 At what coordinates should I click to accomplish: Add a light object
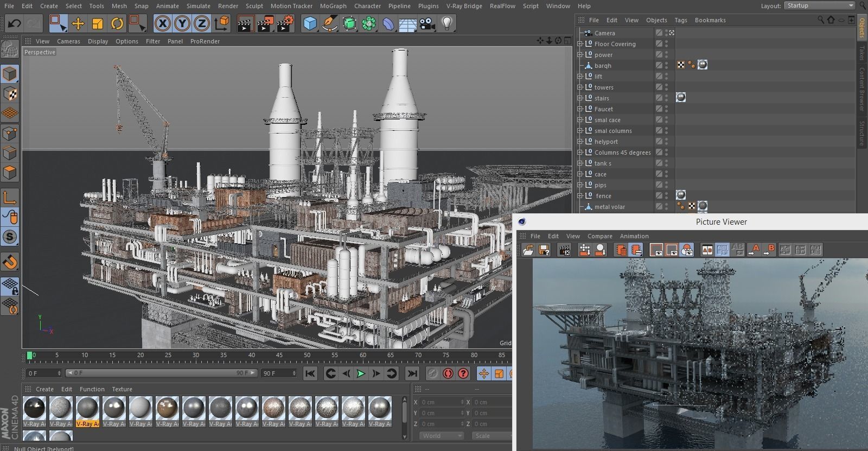(x=447, y=23)
